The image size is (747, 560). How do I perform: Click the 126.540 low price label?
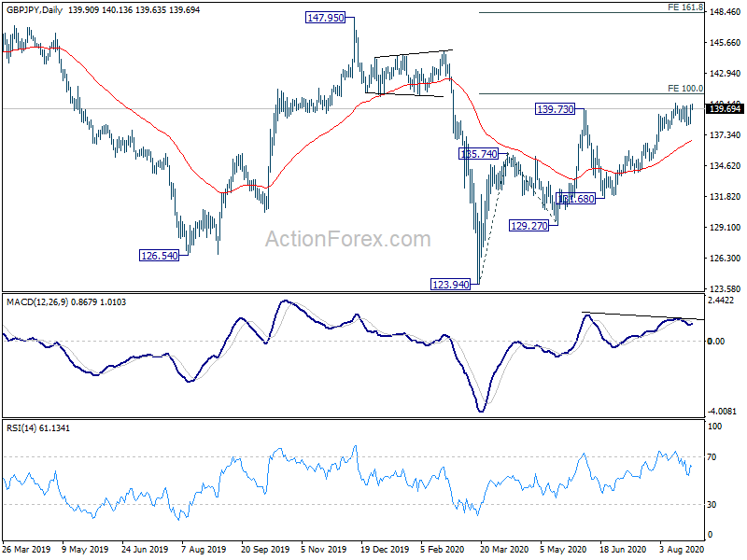(160, 255)
